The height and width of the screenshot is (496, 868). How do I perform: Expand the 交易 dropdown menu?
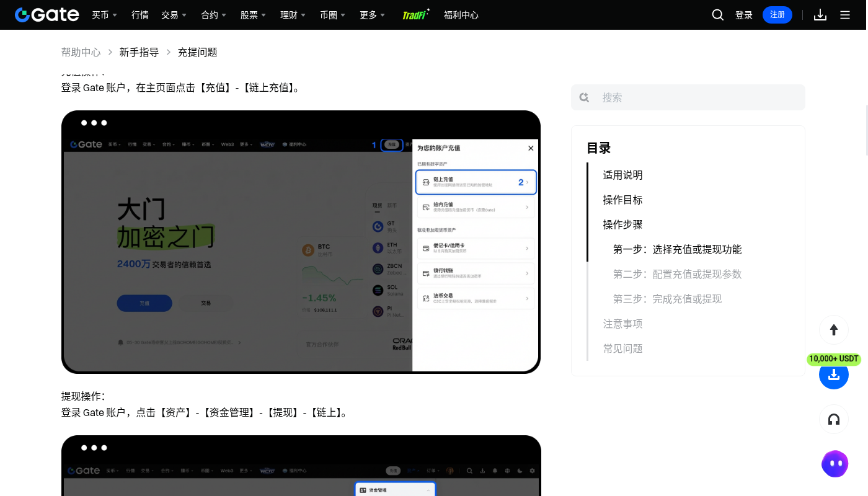click(174, 15)
